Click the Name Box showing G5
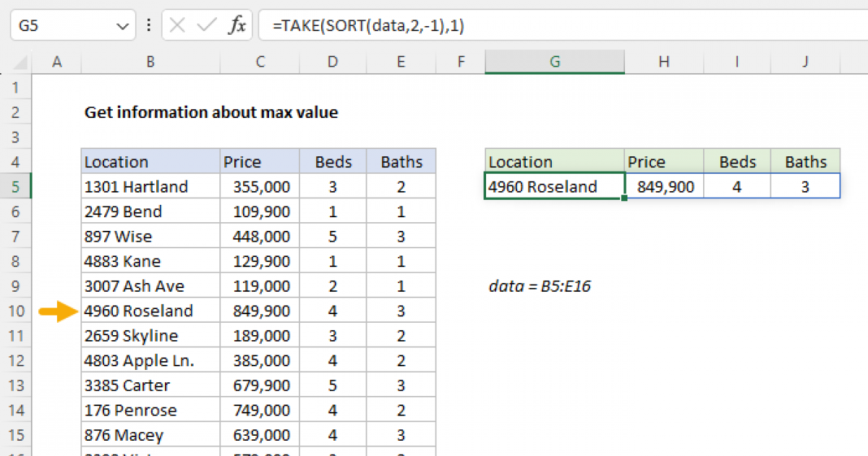The image size is (868, 456). [72, 26]
